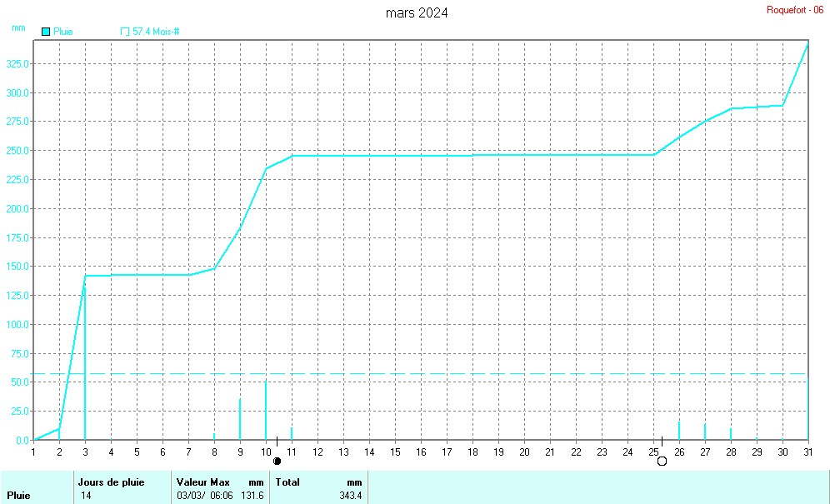Click the total value 343.4
This screenshot has height=504, width=830.
[x=351, y=496]
